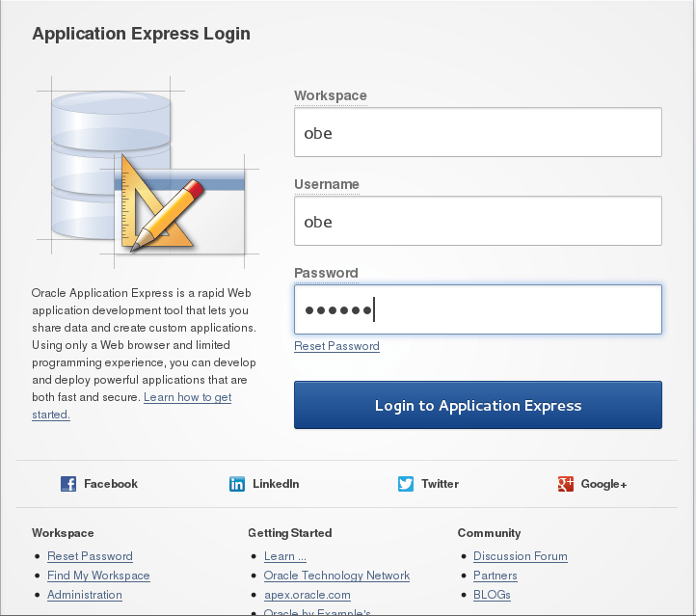This screenshot has height=616, width=696.
Task: Click the Google+ icon
Action: [x=566, y=484]
